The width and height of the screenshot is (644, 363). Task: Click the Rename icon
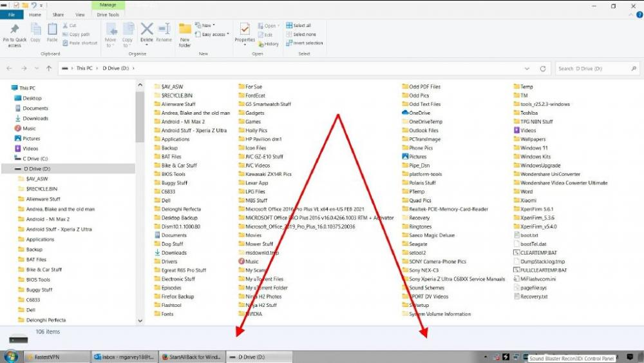(164, 32)
